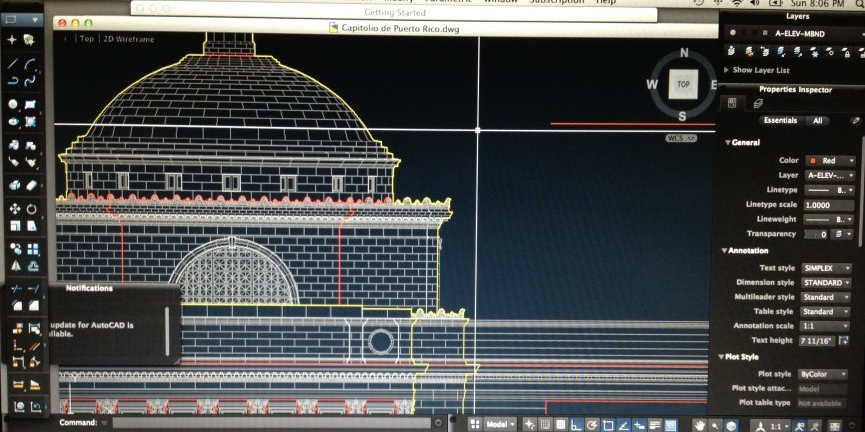Switch to the All properties tab

pos(818,120)
